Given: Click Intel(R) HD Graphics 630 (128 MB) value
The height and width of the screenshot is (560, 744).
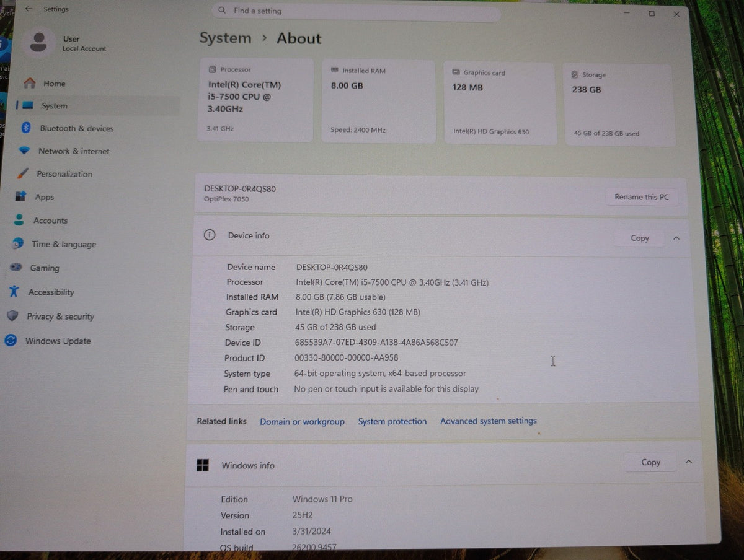Looking at the screenshot, I should [358, 312].
